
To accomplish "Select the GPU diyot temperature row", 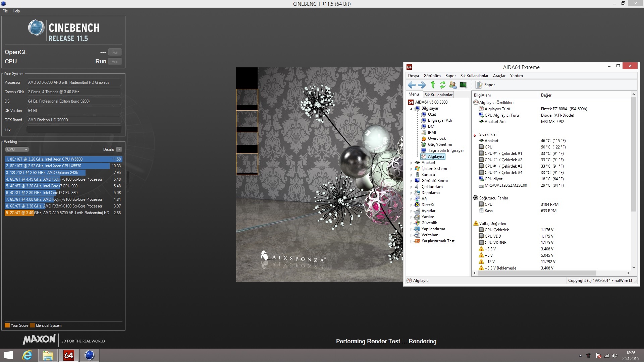I will click(x=521, y=179).
